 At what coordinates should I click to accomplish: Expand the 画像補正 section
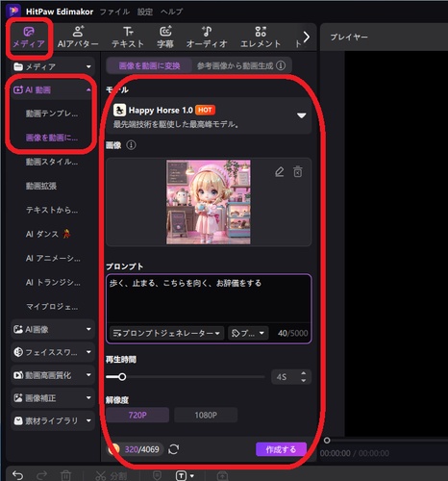coord(53,398)
